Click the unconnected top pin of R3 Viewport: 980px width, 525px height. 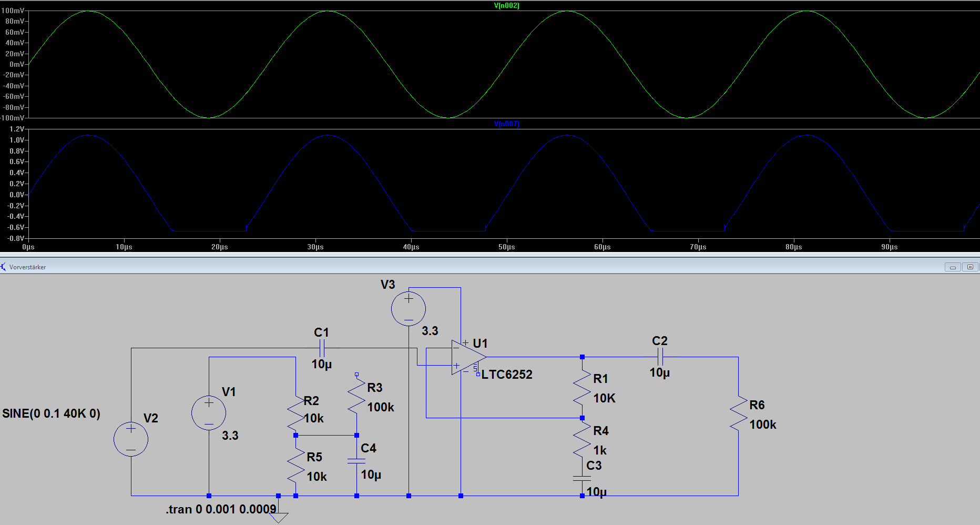(356, 375)
